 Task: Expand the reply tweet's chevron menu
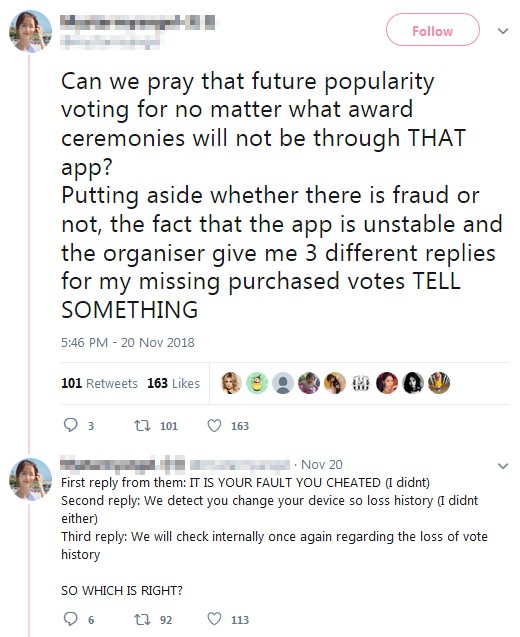click(503, 466)
